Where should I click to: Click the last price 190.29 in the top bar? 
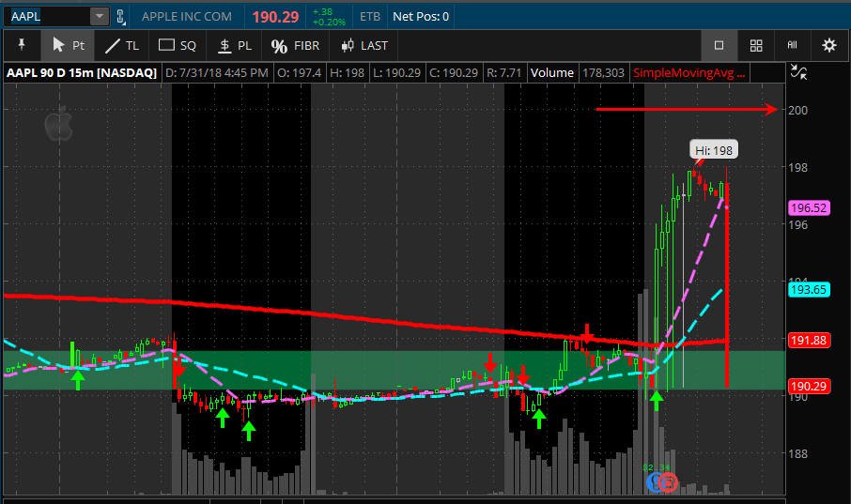click(x=275, y=17)
